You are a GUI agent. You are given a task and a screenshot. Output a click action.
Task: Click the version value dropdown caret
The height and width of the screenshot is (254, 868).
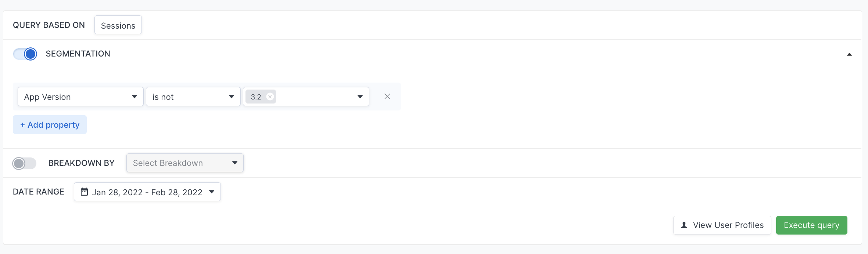[360, 97]
